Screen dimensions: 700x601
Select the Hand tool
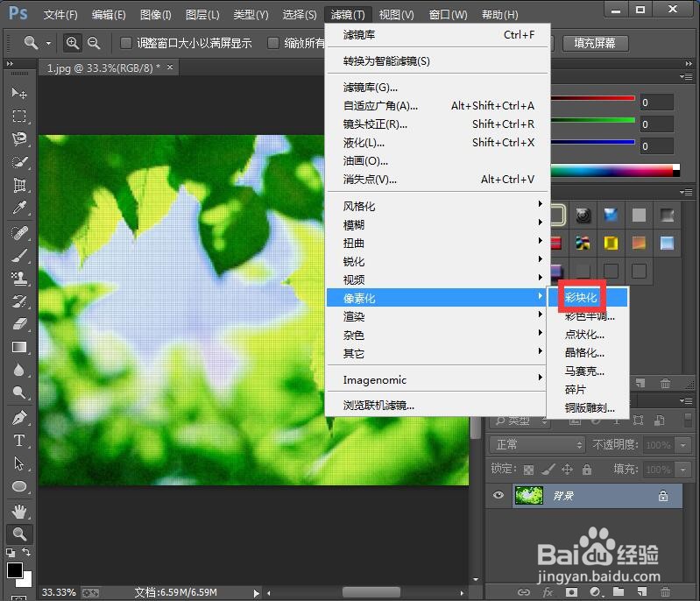18,512
